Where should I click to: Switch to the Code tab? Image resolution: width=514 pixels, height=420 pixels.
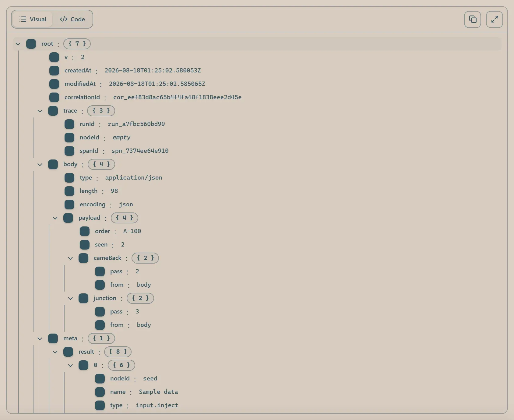click(x=72, y=19)
